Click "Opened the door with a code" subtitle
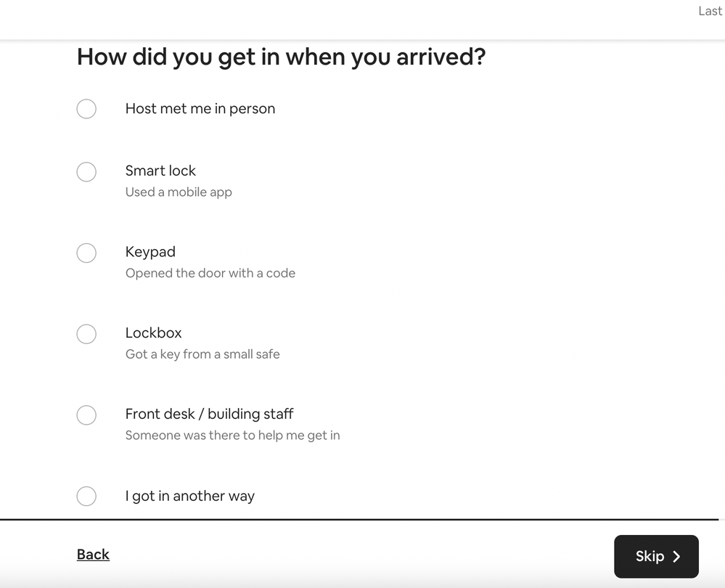The image size is (725, 588). 210,274
